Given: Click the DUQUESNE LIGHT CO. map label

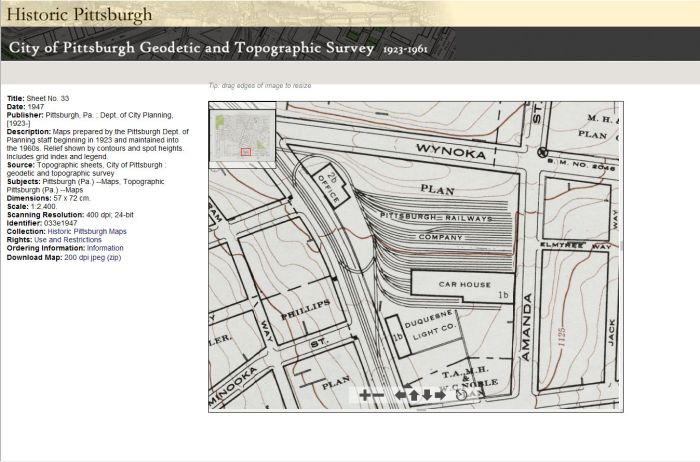Looking at the screenshot, I should [x=430, y=325].
